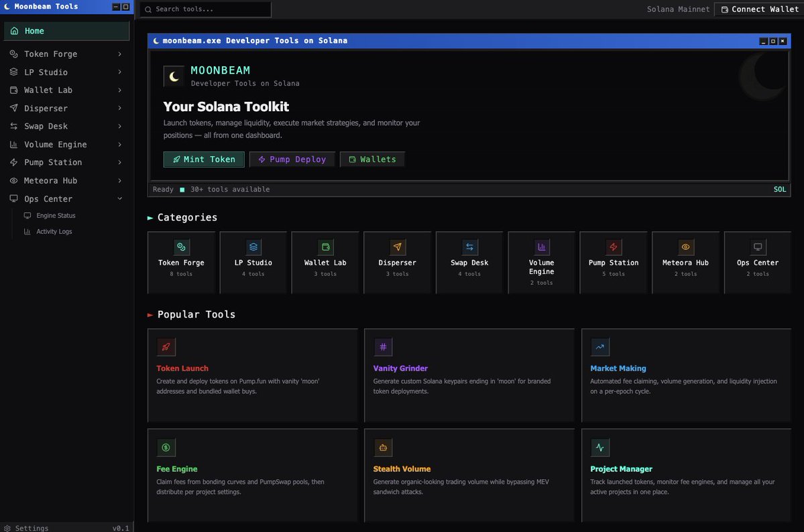
Task: Select the Disperser paper plane icon
Action: [x=397, y=247]
